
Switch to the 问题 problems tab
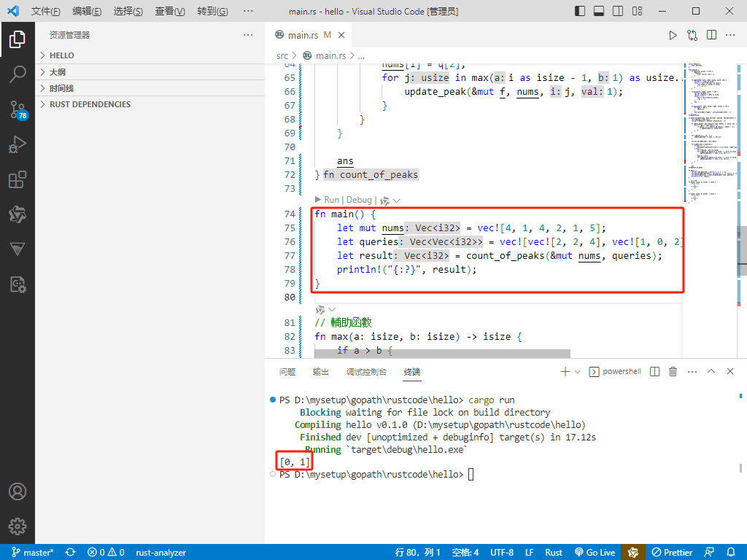[x=287, y=372]
